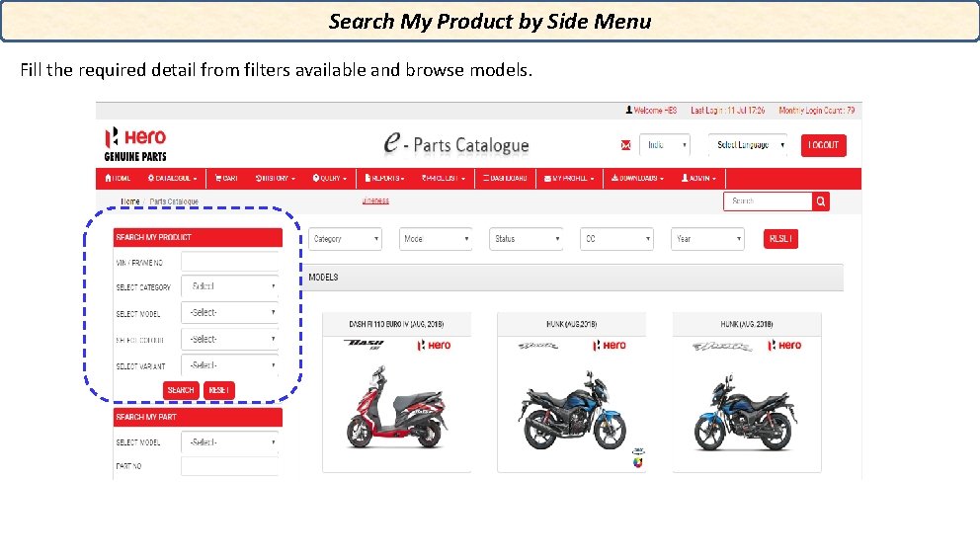Click the Models section header
Image resolution: width=980 pixels, height=560 pixels.
(574, 277)
